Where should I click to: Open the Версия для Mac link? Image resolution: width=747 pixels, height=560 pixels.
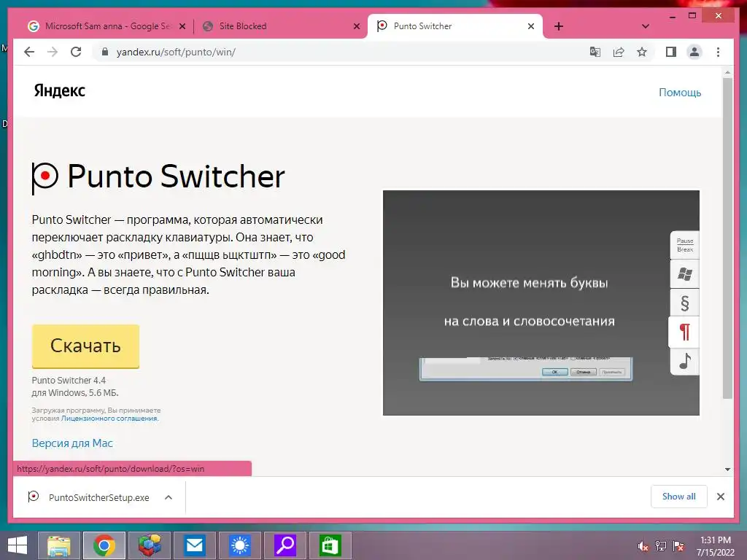tap(72, 443)
